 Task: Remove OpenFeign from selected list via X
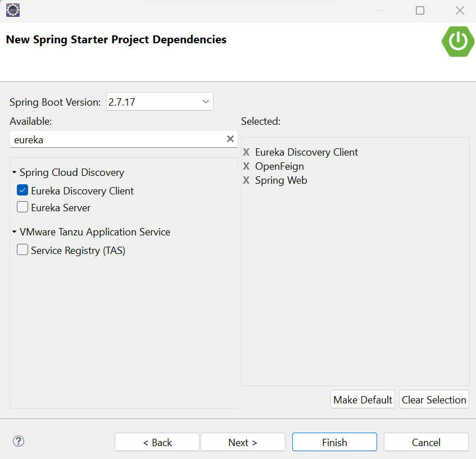pos(246,166)
